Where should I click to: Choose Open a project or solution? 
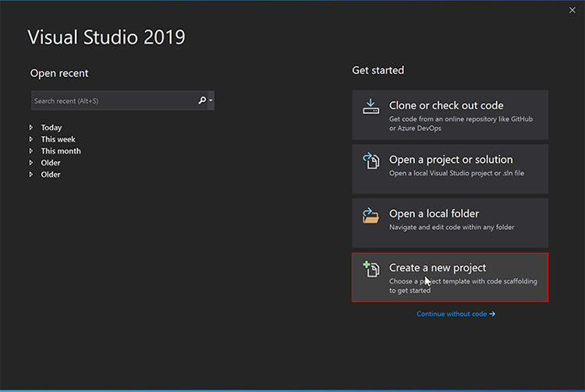(x=450, y=169)
